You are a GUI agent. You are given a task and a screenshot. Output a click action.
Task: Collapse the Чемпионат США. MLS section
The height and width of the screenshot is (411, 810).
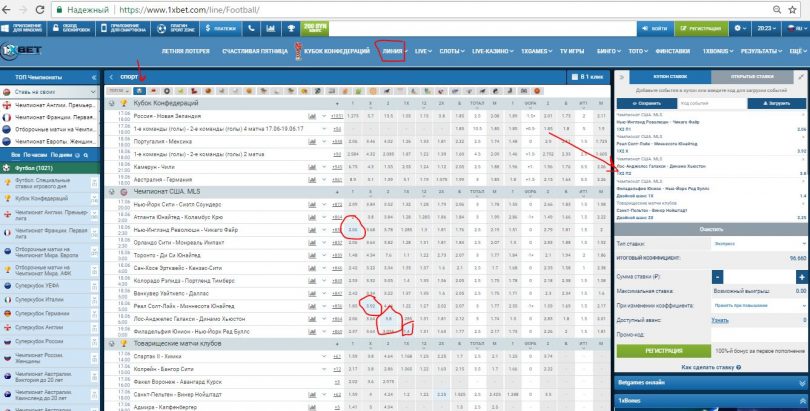click(x=112, y=192)
